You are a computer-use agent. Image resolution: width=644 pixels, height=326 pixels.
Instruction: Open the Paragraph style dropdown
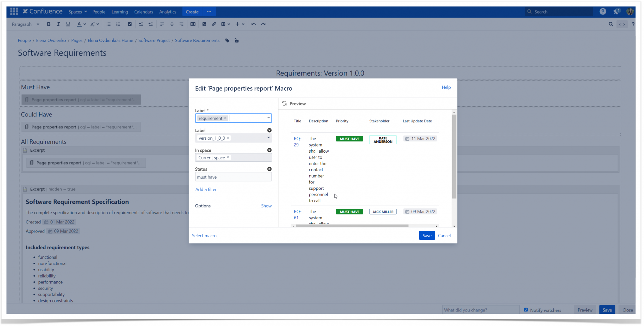pos(25,24)
